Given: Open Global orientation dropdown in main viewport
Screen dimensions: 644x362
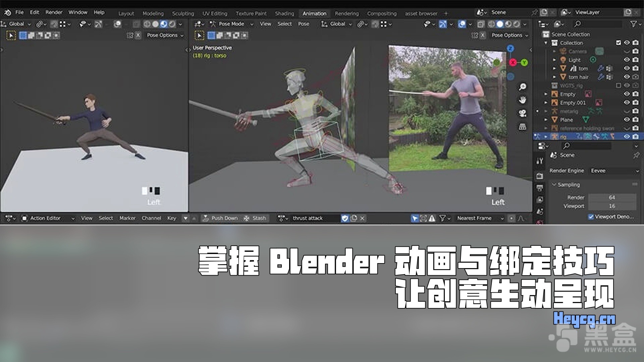Looking at the screenshot, I should click(336, 24).
